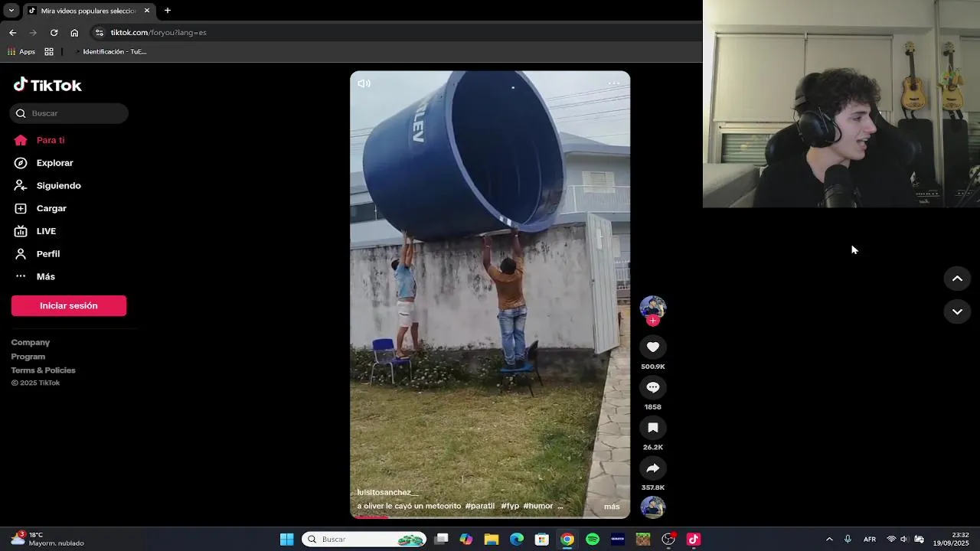Click the Iniciar sesión button

[x=69, y=305]
